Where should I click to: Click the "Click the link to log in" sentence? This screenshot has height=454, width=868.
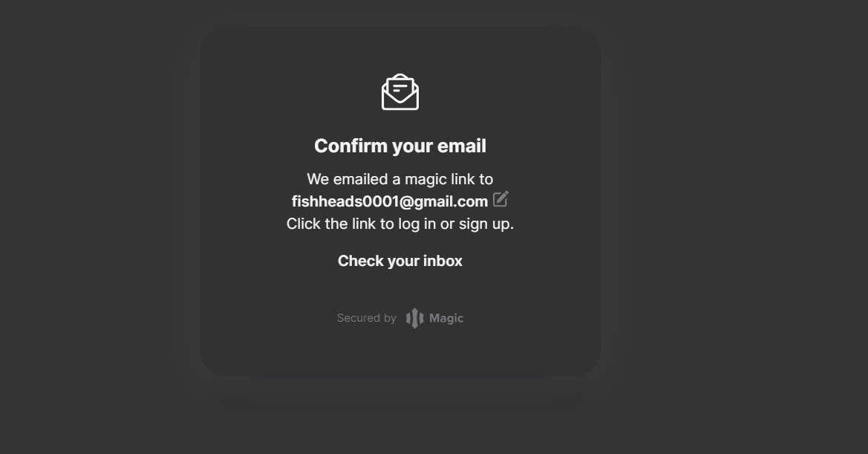tap(400, 224)
